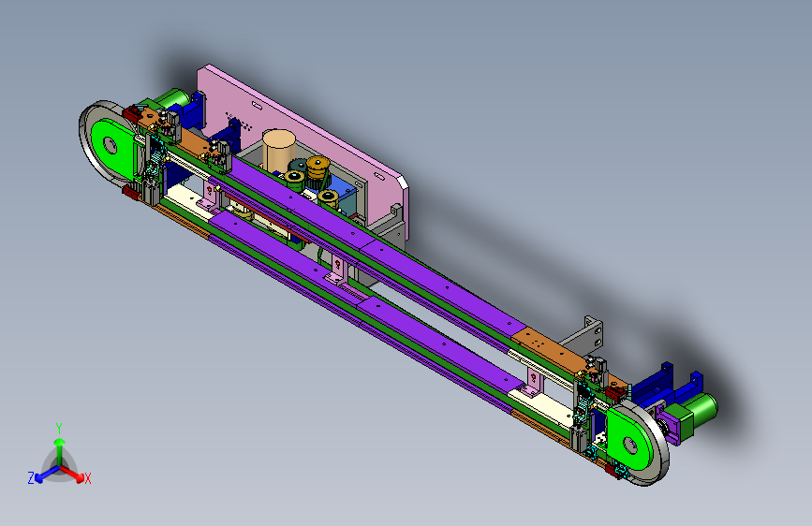Click the Z axis label on the triad
This screenshot has width=812, height=526.
coord(31,478)
